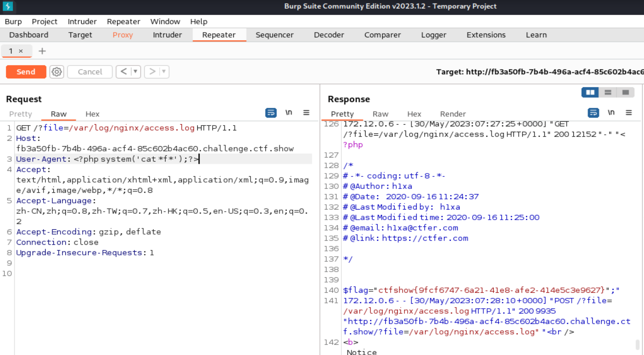Screen dimensions: 644x355
Task: Open the Help menu
Action: tap(199, 22)
